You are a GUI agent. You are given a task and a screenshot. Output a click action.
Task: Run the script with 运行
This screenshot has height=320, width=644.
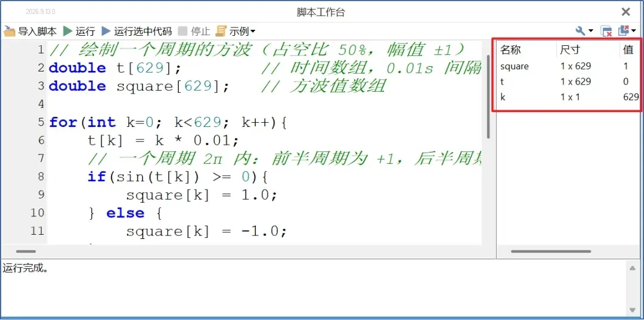(79, 31)
